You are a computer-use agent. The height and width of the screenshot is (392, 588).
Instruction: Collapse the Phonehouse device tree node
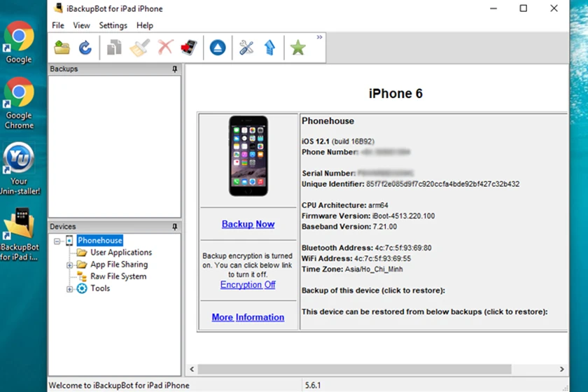57,241
